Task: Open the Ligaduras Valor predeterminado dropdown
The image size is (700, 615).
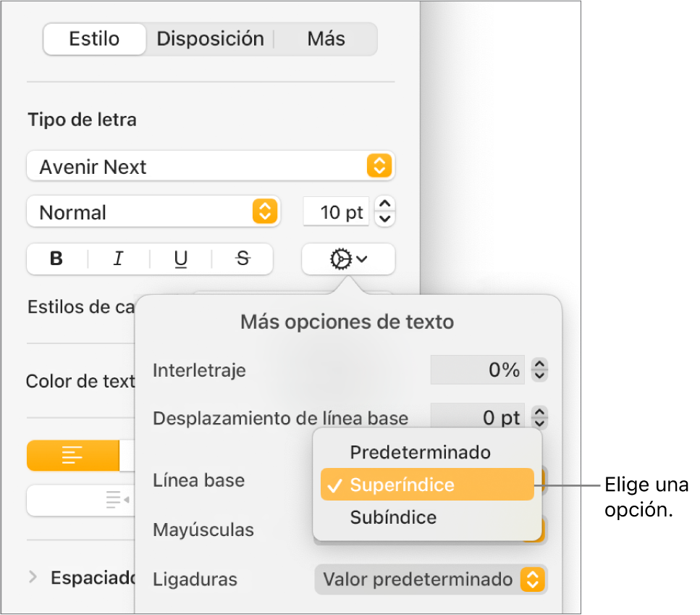Action: (431, 580)
